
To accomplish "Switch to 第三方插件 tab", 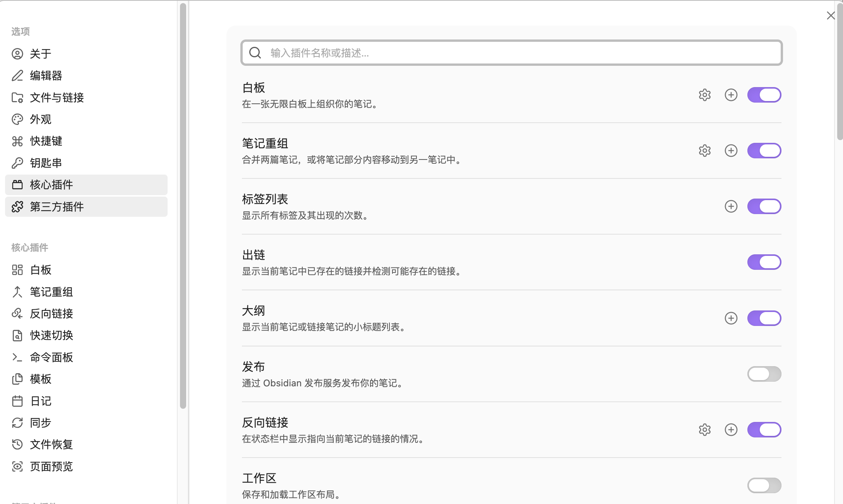I will pos(86,207).
